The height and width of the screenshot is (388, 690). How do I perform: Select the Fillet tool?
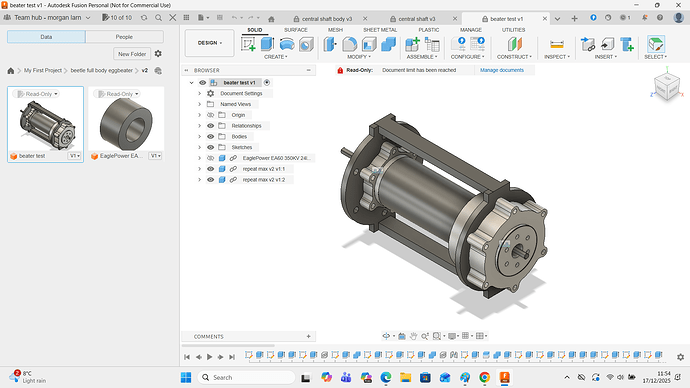[349, 44]
